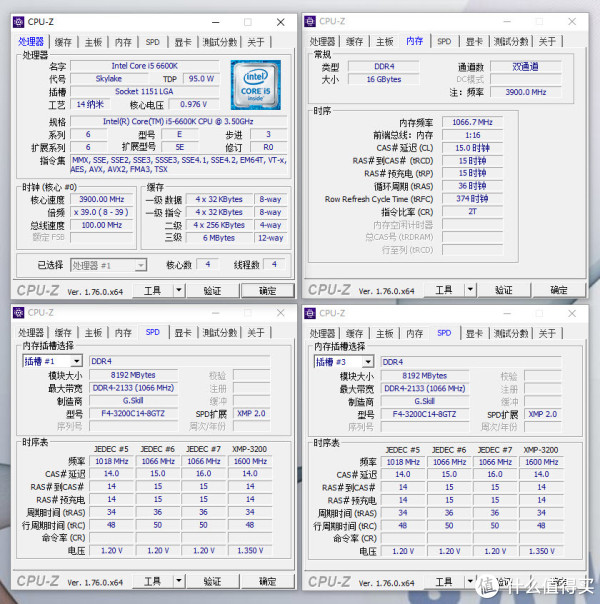Viewport: 600px width, 604px height.
Task: Click XMP 2.0 value in slot #1 window
Action: (x=251, y=413)
